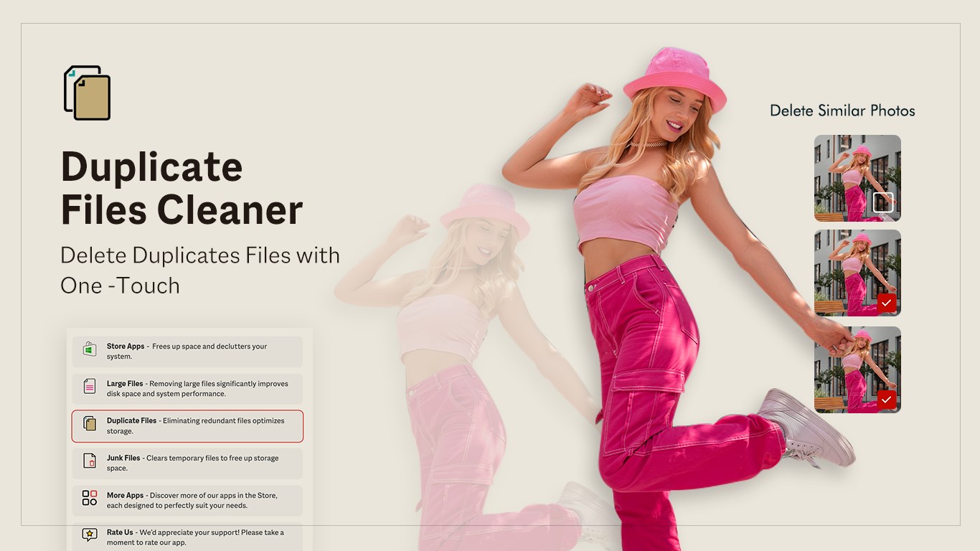The image size is (980, 551).
Task: Click the Junk Files trash document icon
Action: tap(90, 461)
